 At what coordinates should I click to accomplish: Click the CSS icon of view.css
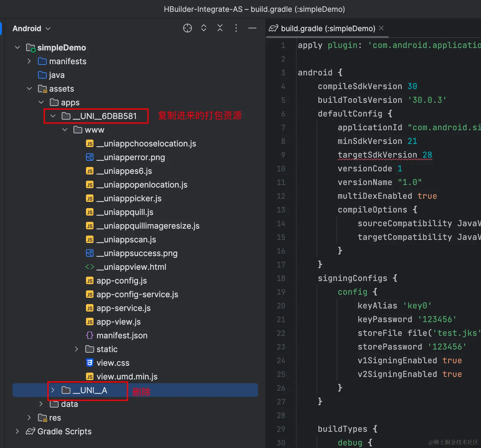click(x=90, y=363)
